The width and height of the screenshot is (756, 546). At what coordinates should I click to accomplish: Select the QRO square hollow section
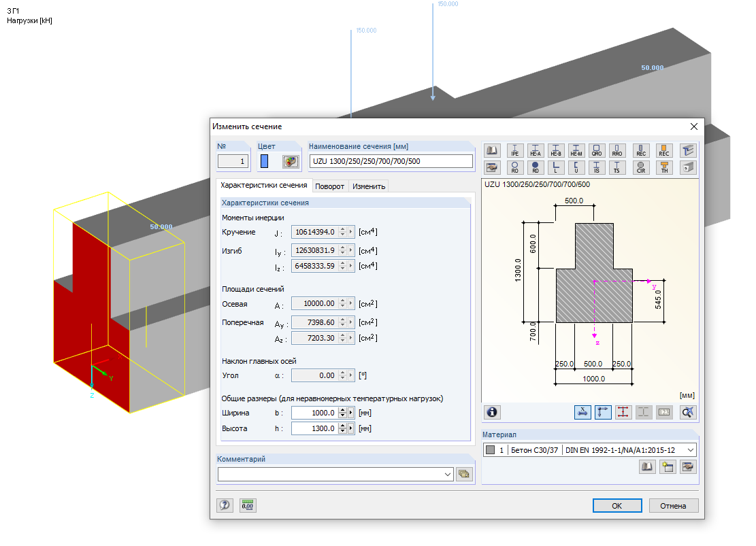[596, 151]
